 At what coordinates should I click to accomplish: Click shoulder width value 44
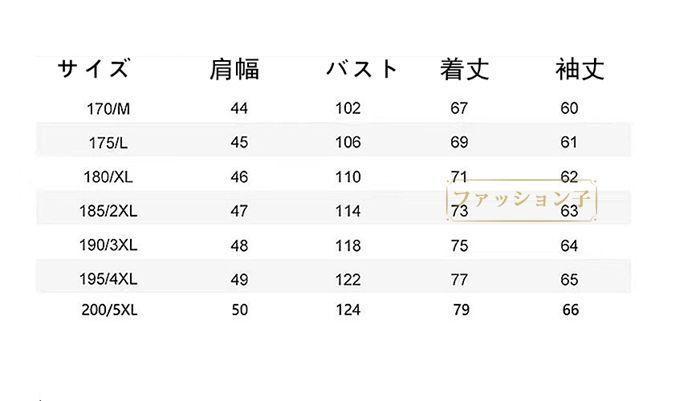[x=239, y=109]
